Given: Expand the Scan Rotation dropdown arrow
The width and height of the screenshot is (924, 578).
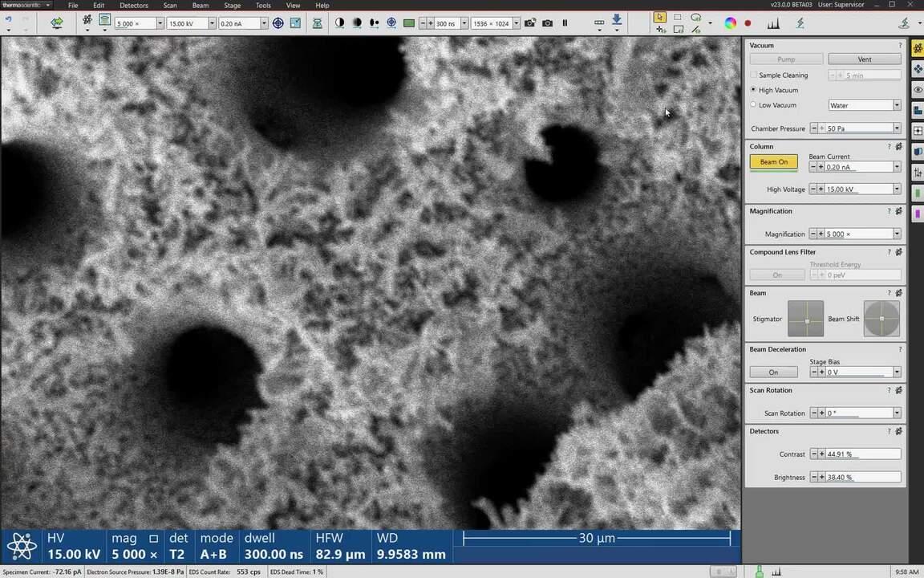Looking at the screenshot, I should click(896, 413).
